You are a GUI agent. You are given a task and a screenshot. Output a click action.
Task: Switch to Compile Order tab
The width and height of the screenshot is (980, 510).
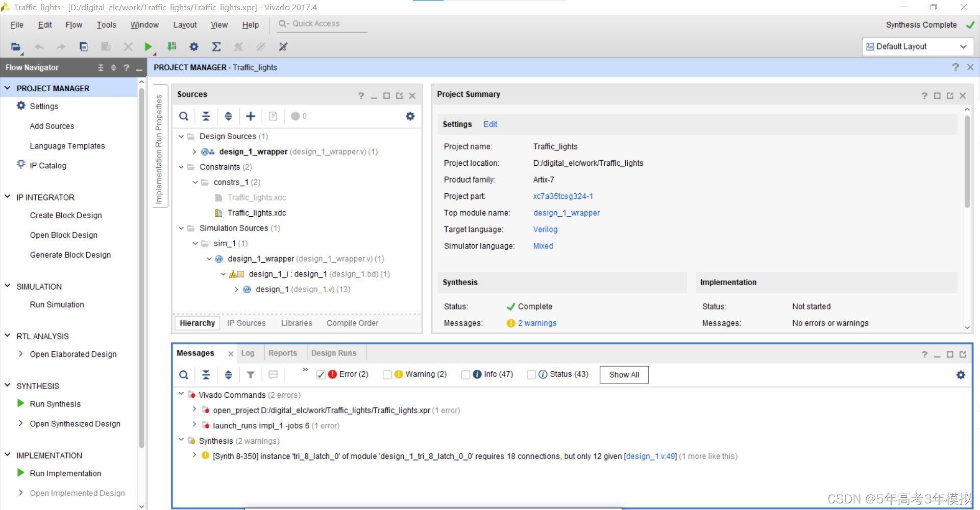353,323
